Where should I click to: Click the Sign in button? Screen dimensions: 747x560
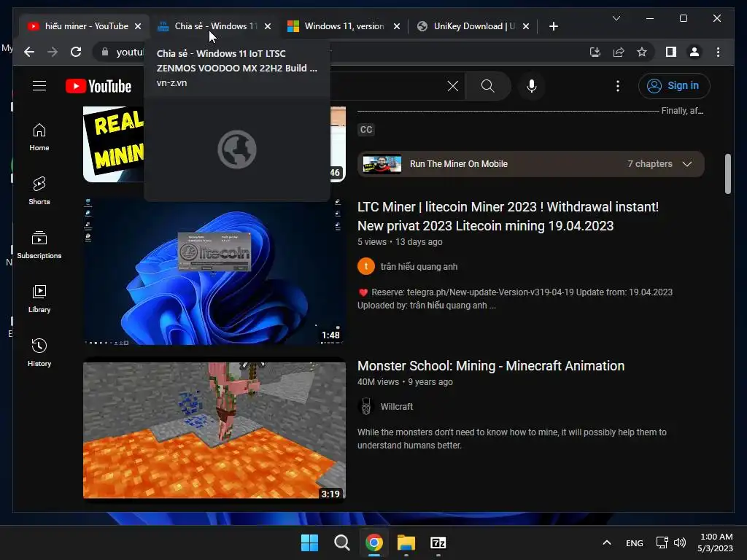(673, 86)
